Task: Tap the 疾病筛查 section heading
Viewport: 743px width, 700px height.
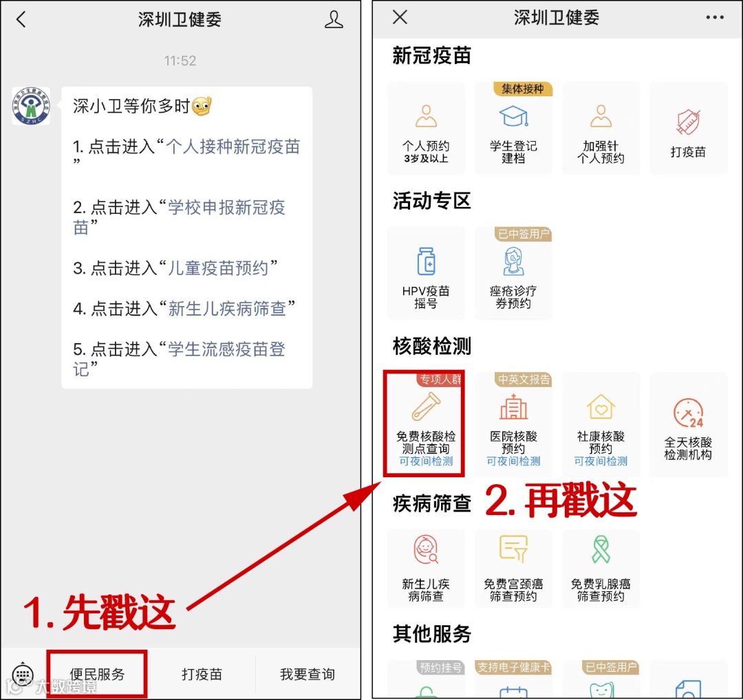Action: pos(431,503)
